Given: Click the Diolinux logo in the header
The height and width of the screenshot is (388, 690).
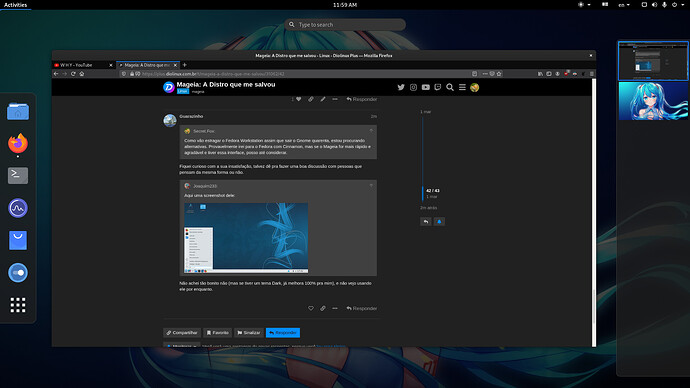Looking at the screenshot, I should tap(169, 87).
